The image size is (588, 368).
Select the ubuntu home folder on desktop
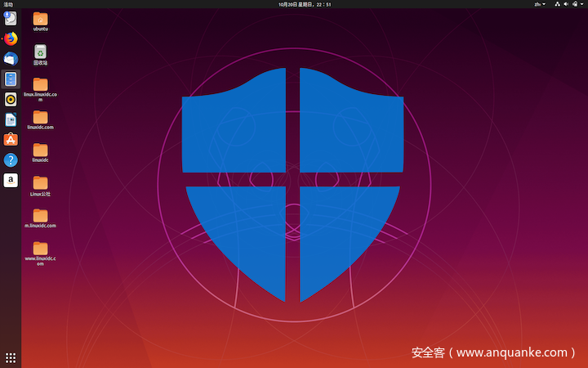(x=40, y=21)
